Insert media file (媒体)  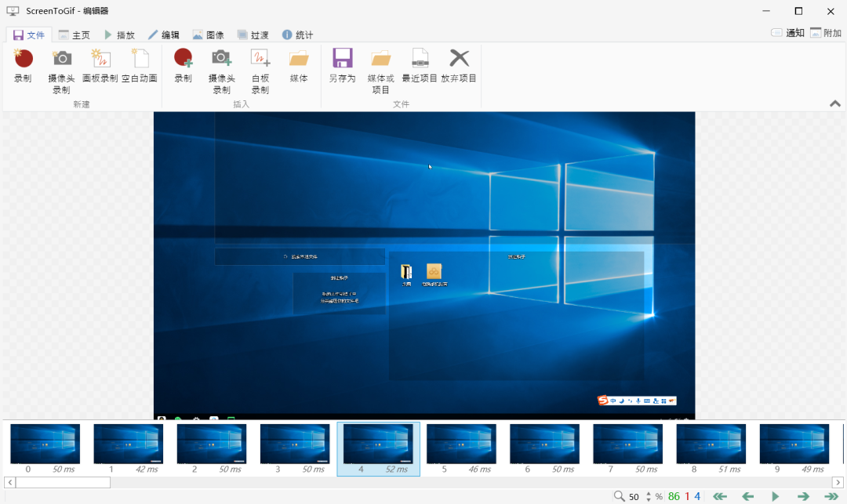[299, 66]
